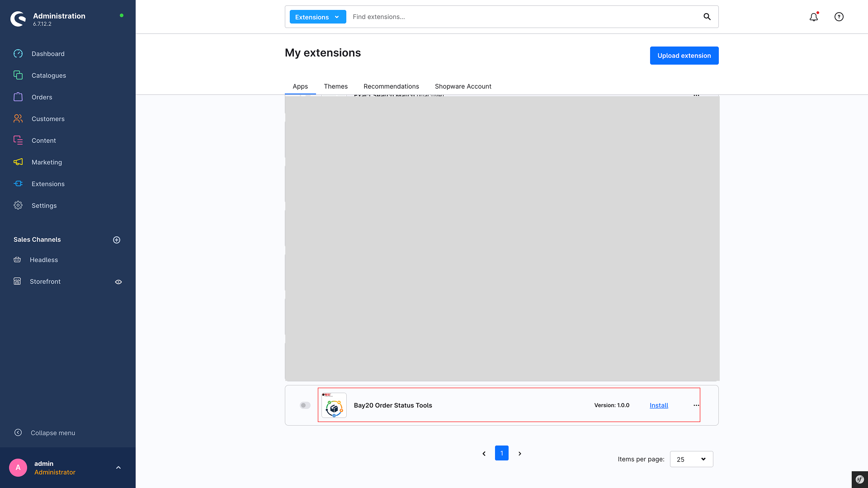
Task: Click the Bay20 Order Status Tools name
Action: (x=393, y=405)
